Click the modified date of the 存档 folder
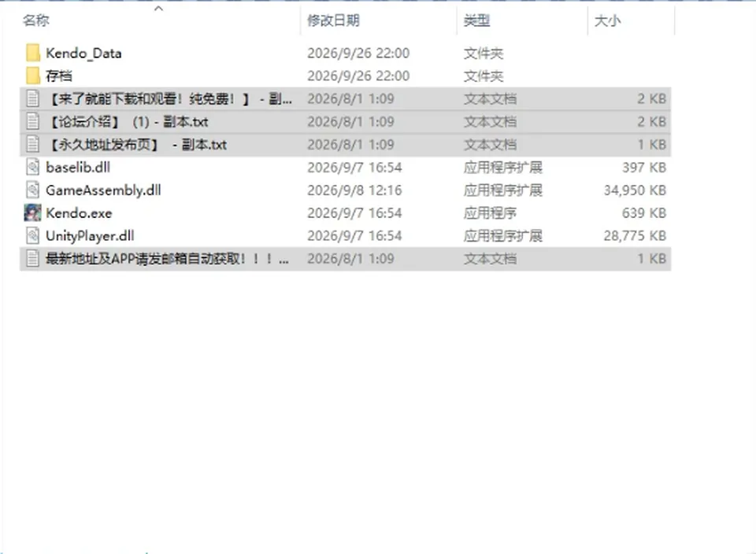The height and width of the screenshot is (554, 756). [358, 76]
